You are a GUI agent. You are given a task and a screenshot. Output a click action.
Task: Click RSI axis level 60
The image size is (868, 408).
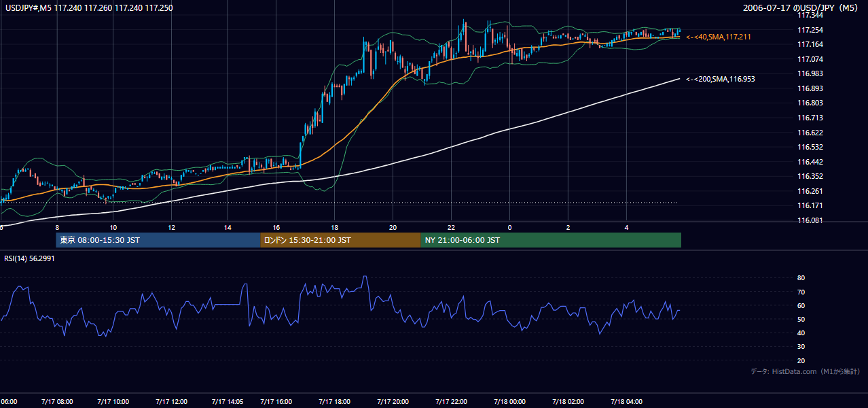pyautogui.click(x=801, y=305)
